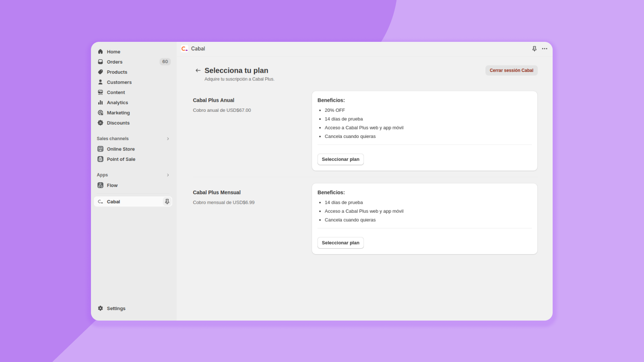This screenshot has width=644, height=362.
Task: Click the Point of Sale icon
Action: (x=100, y=159)
